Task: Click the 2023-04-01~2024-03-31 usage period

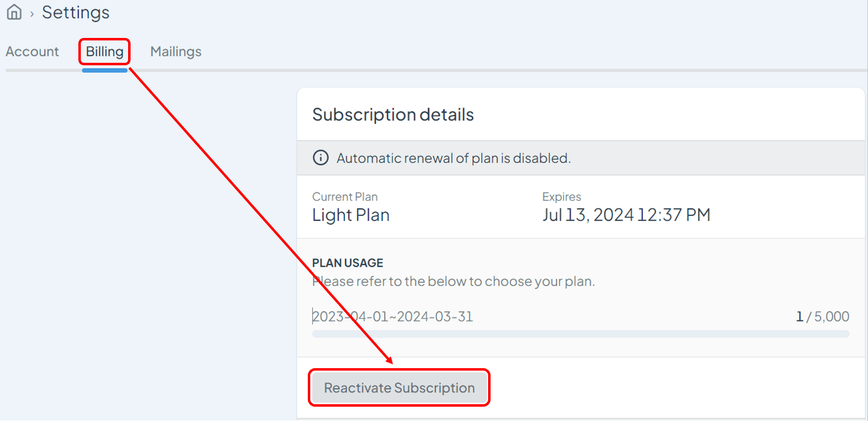Action: (x=392, y=317)
